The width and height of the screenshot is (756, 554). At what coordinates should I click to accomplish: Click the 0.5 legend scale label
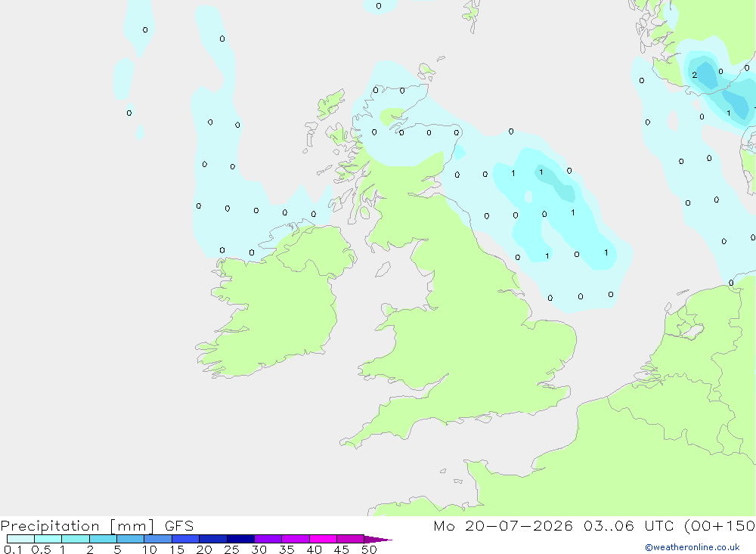[41, 549]
